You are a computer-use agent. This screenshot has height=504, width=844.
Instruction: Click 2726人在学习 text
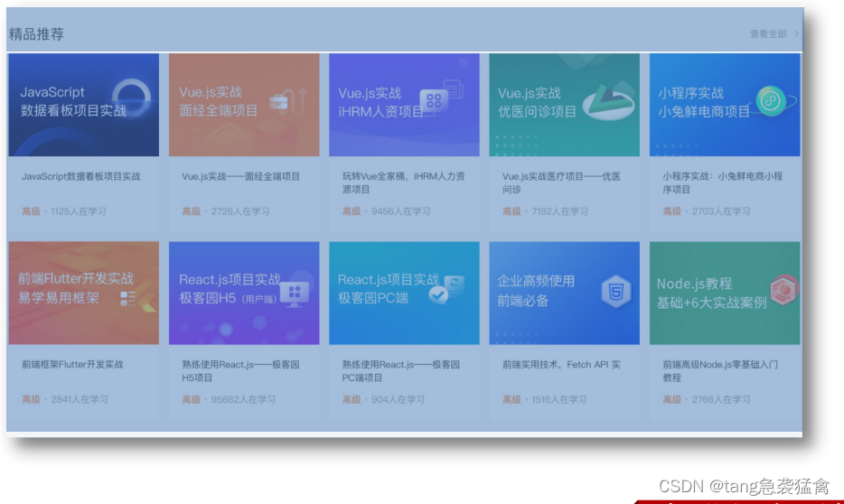pyautogui.click(x=240, y=211)
